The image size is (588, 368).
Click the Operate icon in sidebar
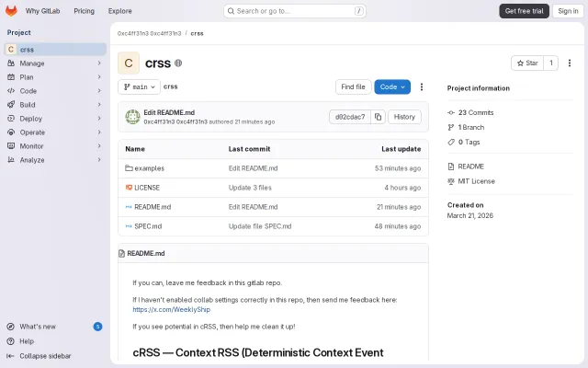pos(11,132)
